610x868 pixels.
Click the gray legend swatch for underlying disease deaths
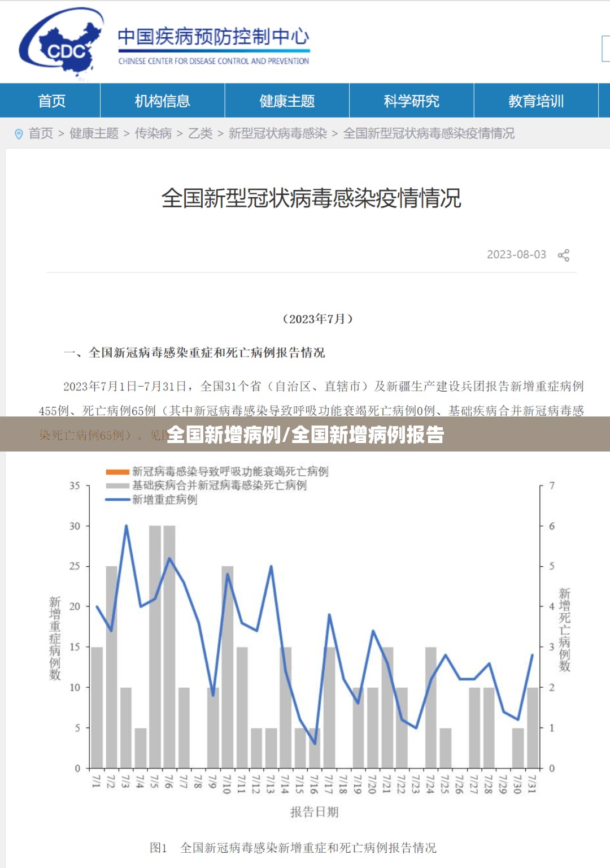coord(117,485)
